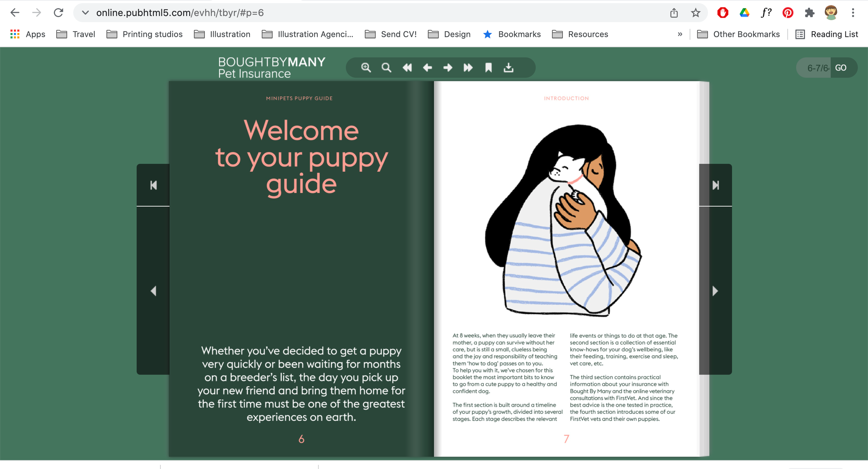
Task: Open the Printing studios bookmarks folder
Action: click(x=144, y=34)
